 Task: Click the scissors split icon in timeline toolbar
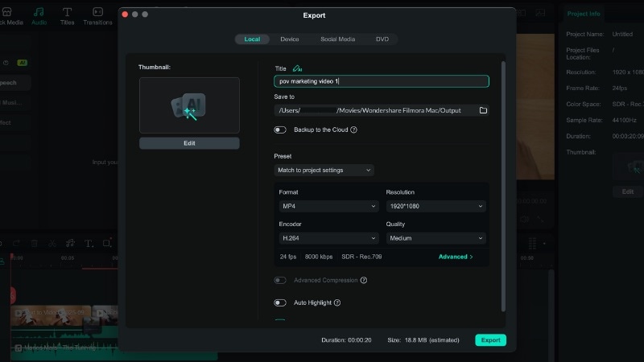coord(52,244)
